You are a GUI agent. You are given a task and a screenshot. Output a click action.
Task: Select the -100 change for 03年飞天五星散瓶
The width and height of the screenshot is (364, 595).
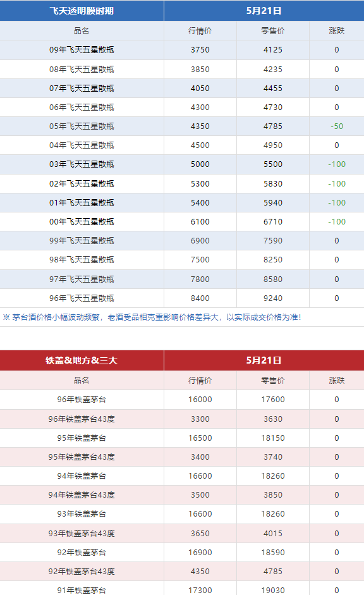pos(337,164)
